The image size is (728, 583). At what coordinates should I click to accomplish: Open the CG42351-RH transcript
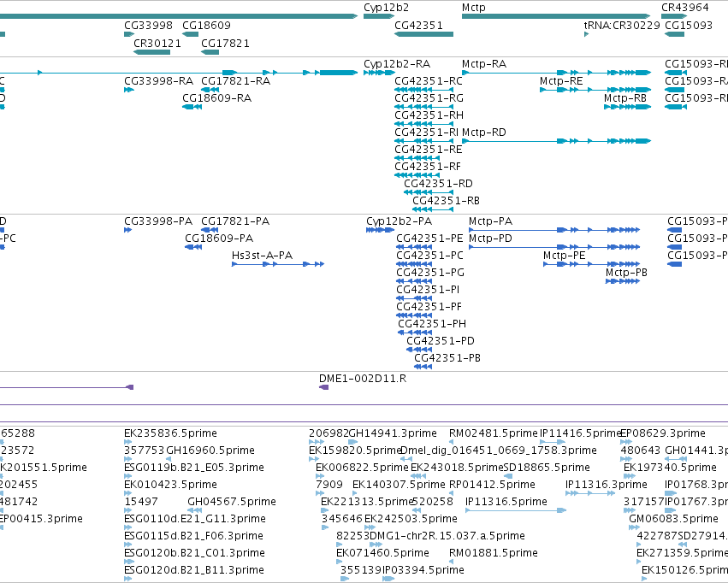click(429, 115)
